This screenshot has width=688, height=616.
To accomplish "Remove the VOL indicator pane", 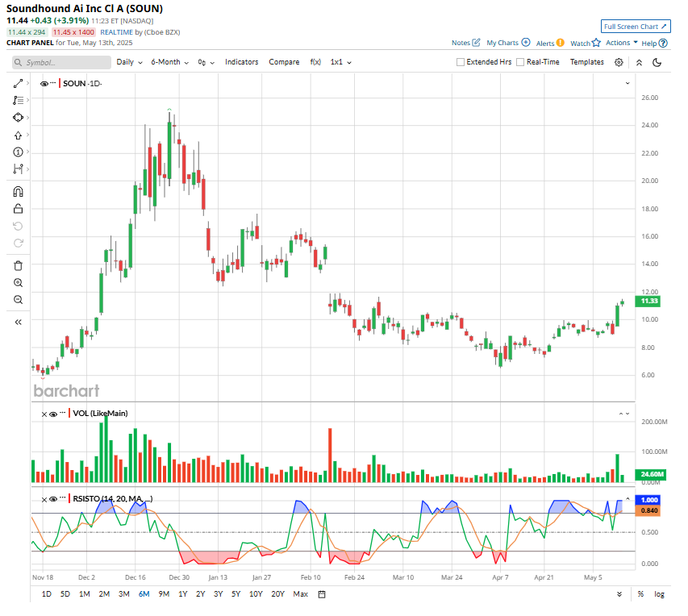I will click(44, 414).
